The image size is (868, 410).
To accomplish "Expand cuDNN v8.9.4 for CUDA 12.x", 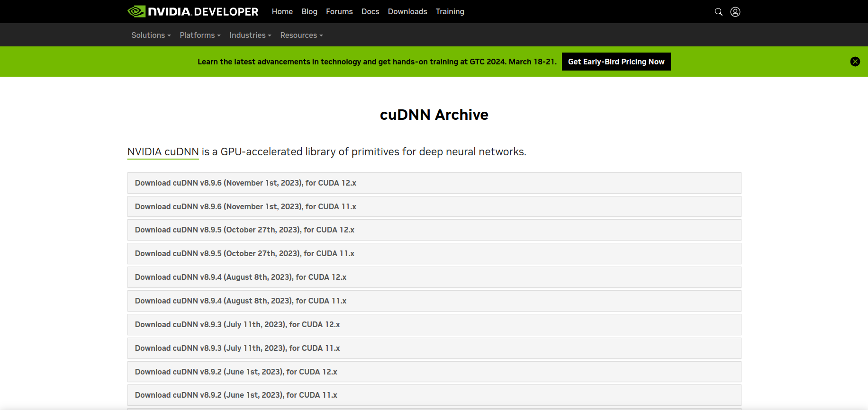I will [x=434, y=277].
